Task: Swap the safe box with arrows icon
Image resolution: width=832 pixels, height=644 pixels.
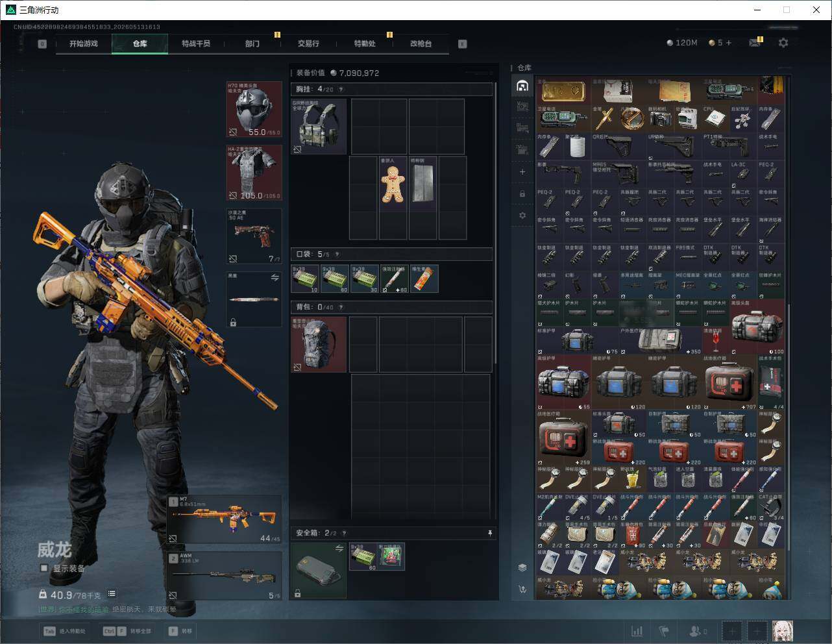Action: coord(339,549)
